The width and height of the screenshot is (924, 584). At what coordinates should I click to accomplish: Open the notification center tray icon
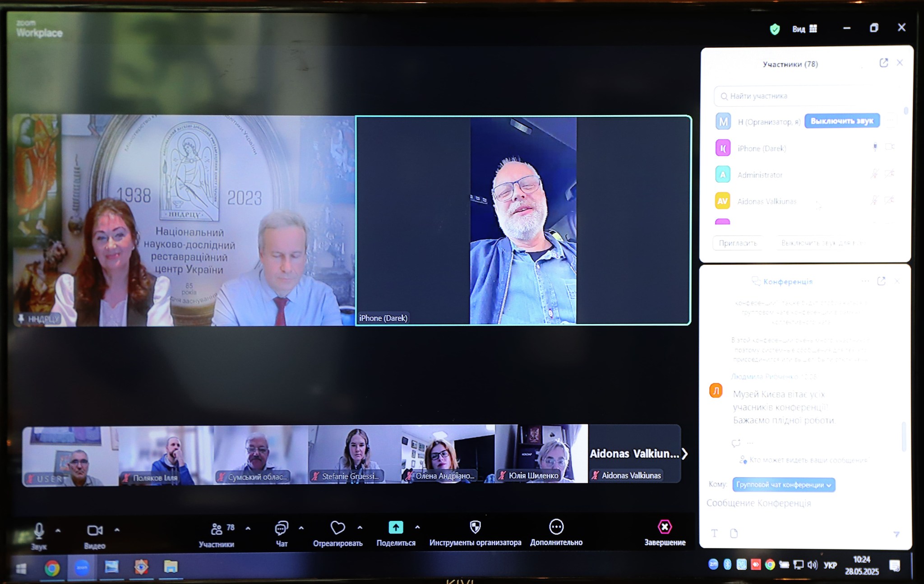point(895,565)
